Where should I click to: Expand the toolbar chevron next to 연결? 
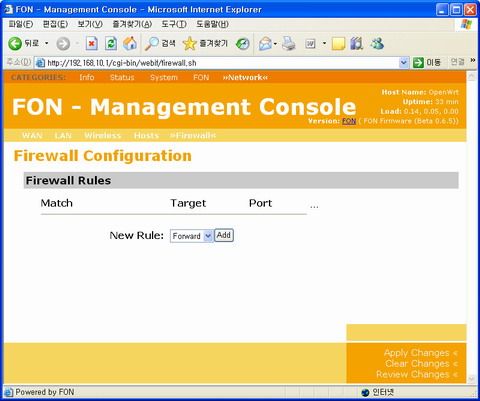[x=473, y=60]
